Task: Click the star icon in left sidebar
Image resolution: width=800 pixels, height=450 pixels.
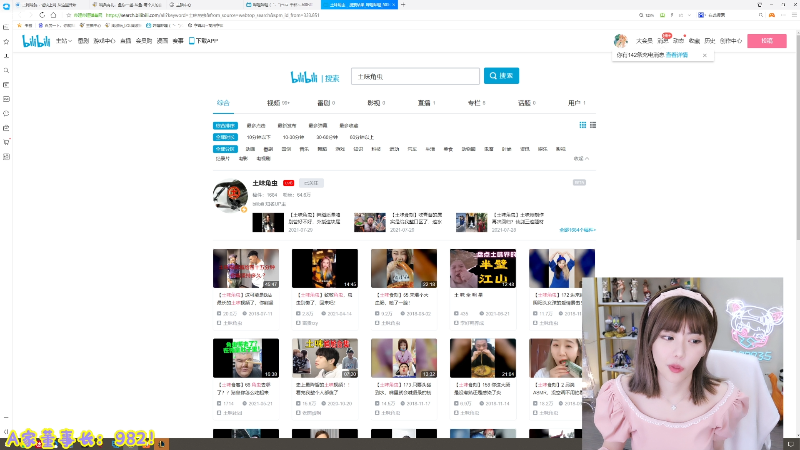Action: pyautogui.click(x=6, y=41)
